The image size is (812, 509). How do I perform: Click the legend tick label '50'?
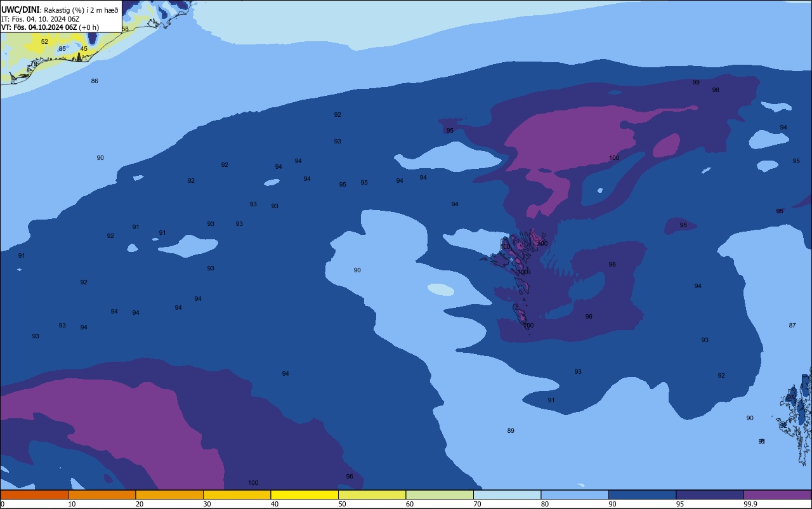[x=342, y=504]
